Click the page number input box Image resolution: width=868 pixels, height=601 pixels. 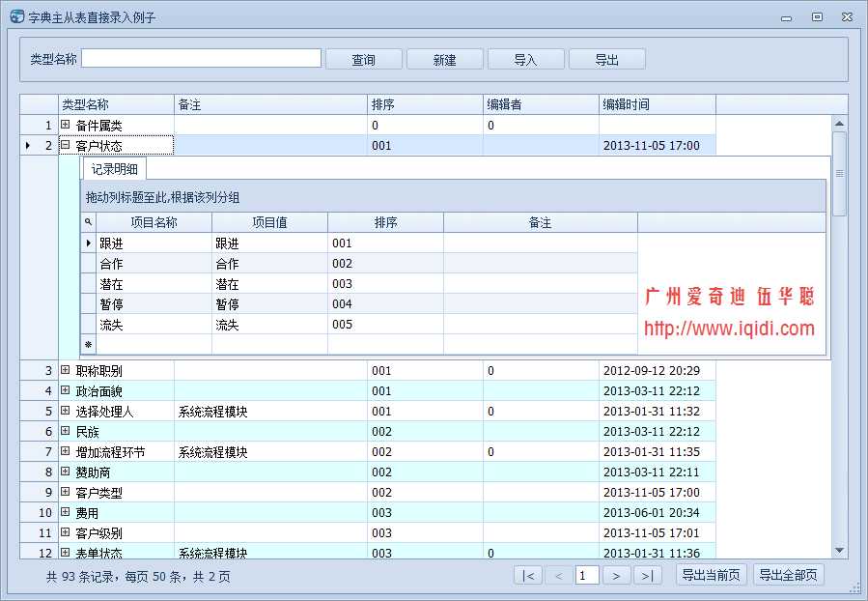click(587, 576)
